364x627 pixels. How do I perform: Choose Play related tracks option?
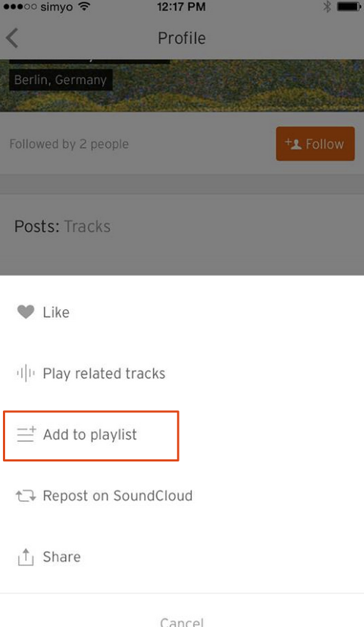182,374
